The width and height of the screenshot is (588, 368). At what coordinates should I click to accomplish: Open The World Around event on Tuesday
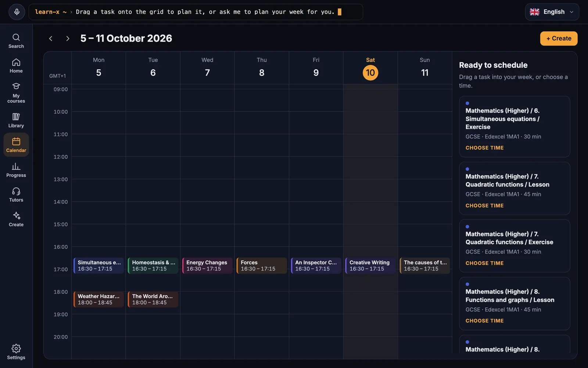pyautogui.click(x=153, y=299)
